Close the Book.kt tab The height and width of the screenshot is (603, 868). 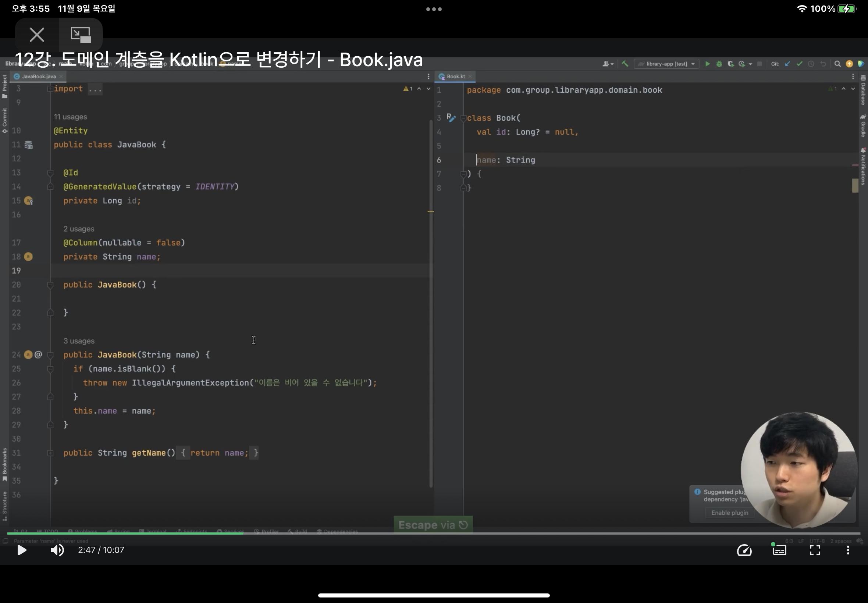click(470, 76)
